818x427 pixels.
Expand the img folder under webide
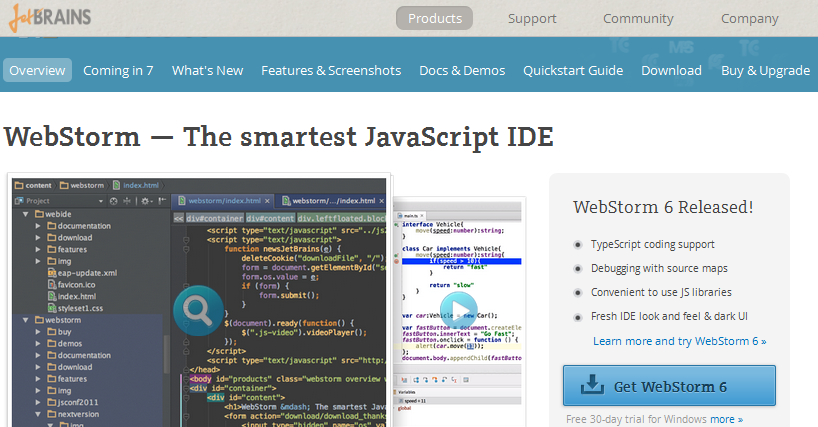(x=38, y=261)
